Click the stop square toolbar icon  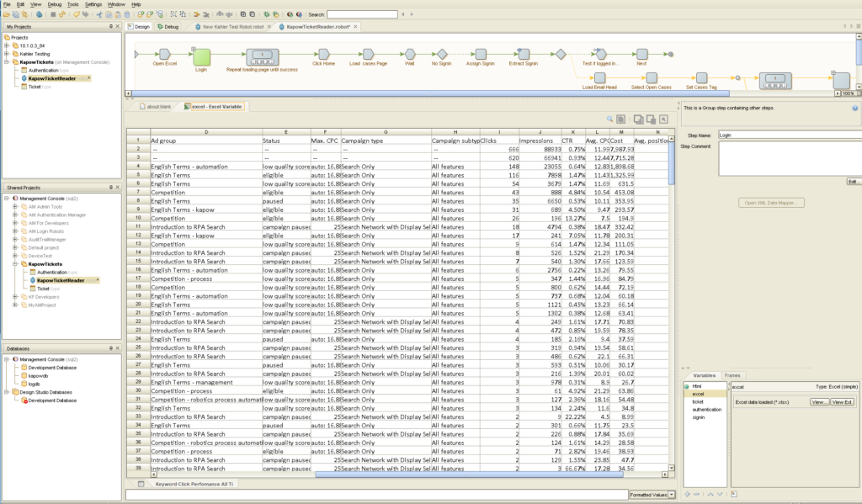coord(53,14)
